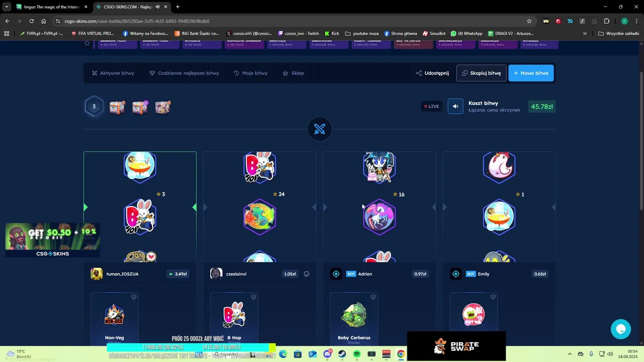Viewport: 644px width, 362px height.
Task: Open the Moje bitwy tab
Action: [x=251, y=73]
